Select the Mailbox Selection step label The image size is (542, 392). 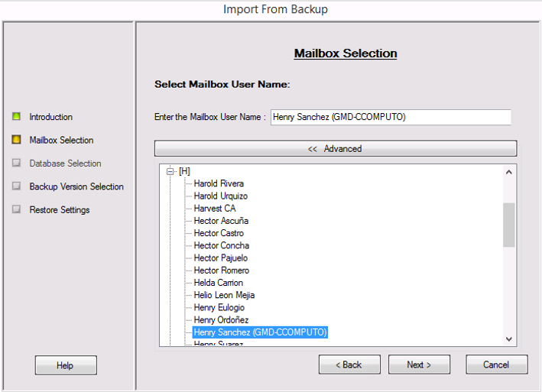61,141
